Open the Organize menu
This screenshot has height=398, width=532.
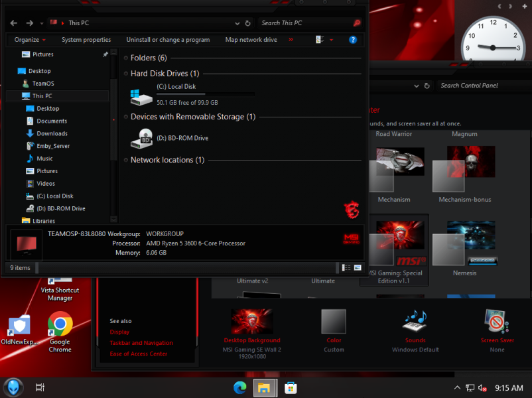[x=30, y=40]
